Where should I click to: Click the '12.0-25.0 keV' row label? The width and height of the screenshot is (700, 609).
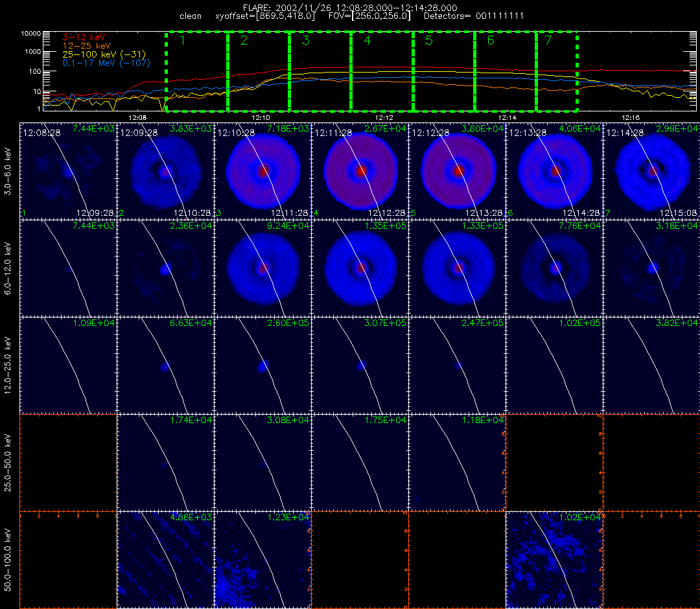coord(8,365)
